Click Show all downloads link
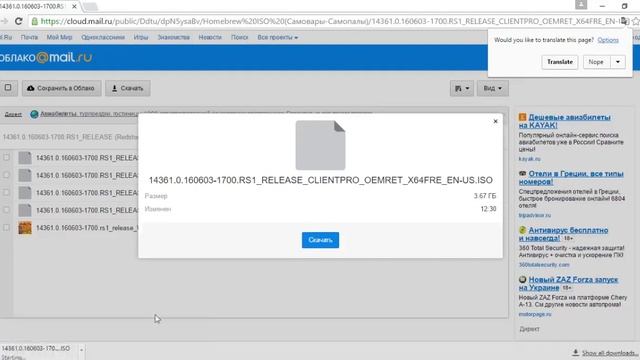The width and height of the screenshot is (640, 360). (610, 353)
